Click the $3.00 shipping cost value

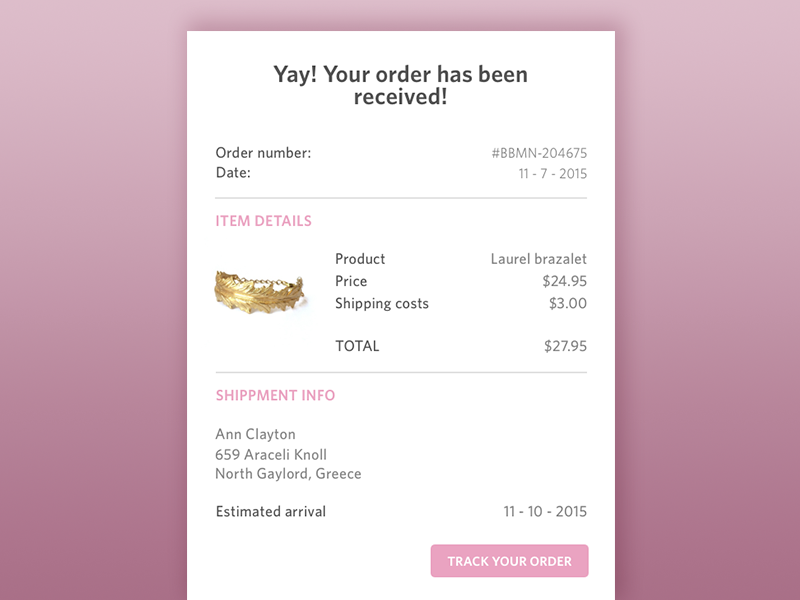tap(567, 303)
